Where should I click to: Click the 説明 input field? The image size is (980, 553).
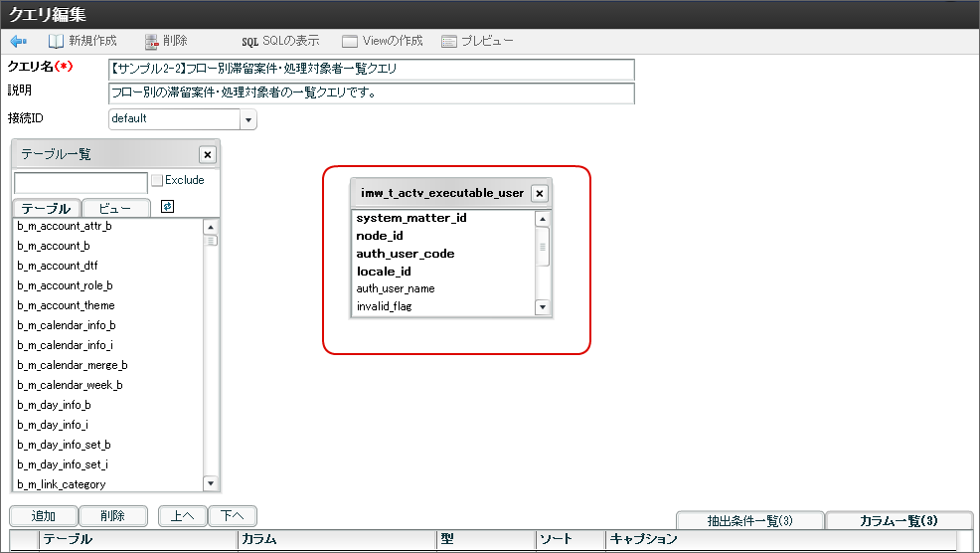click(372, 93)
